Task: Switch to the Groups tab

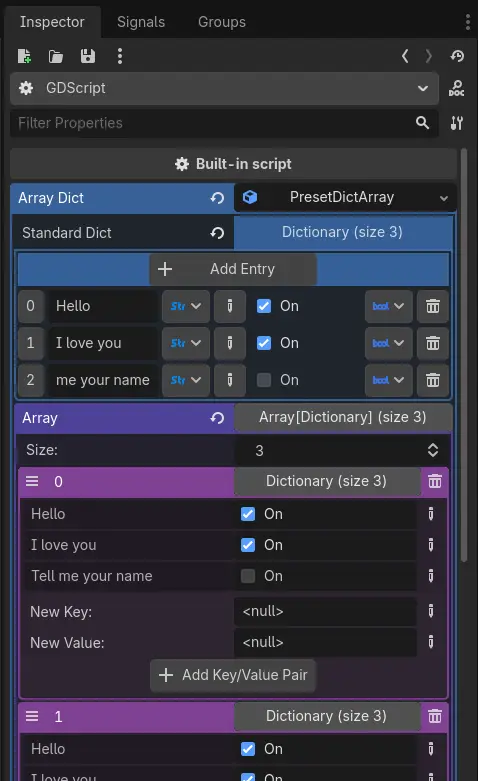Action: (222, 22)
